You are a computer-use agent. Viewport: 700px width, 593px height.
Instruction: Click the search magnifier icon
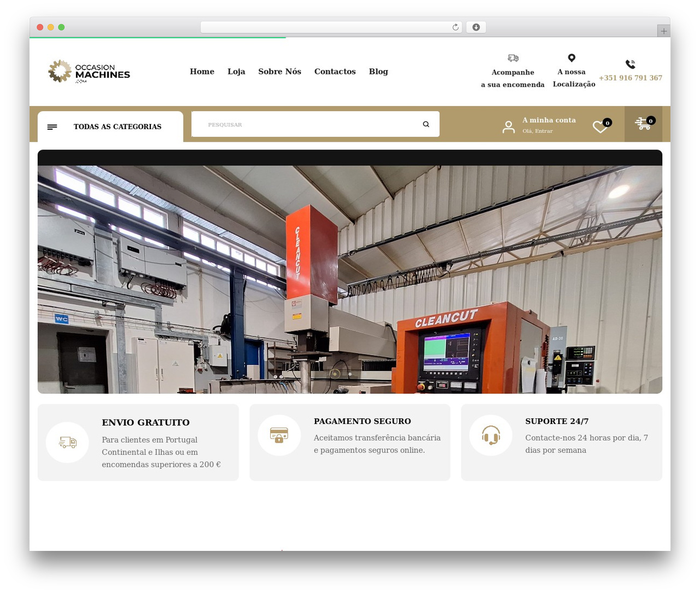pos(426,124)
